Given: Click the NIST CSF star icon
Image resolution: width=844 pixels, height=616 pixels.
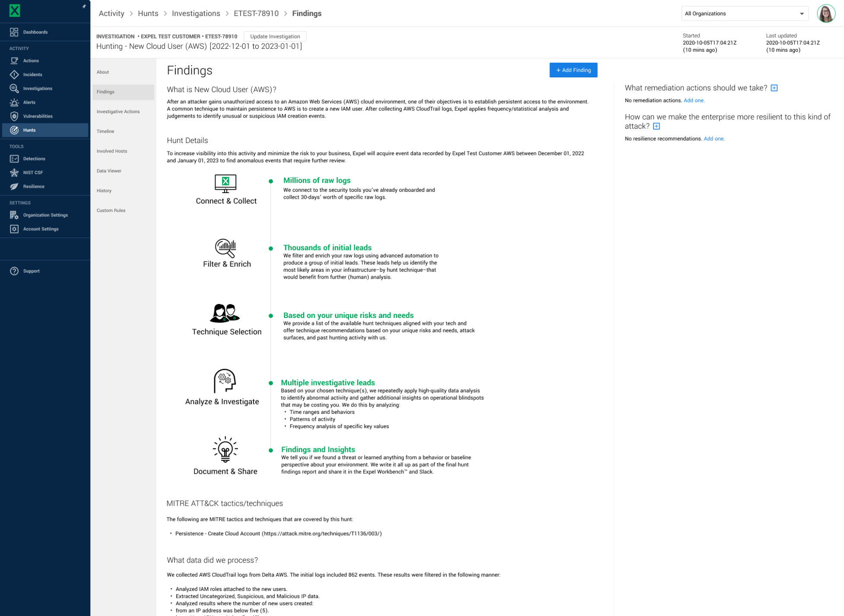Looking at the screenshot, I should coord(14,172).
